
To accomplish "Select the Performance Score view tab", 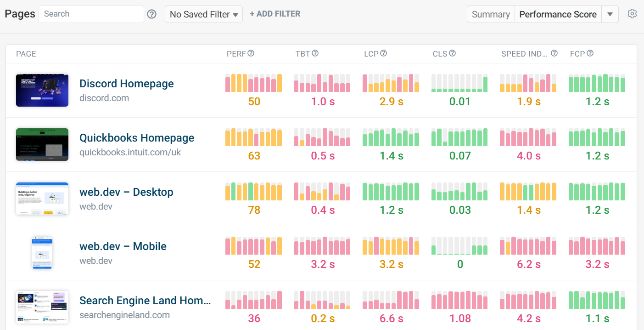I will pos(558,14).
